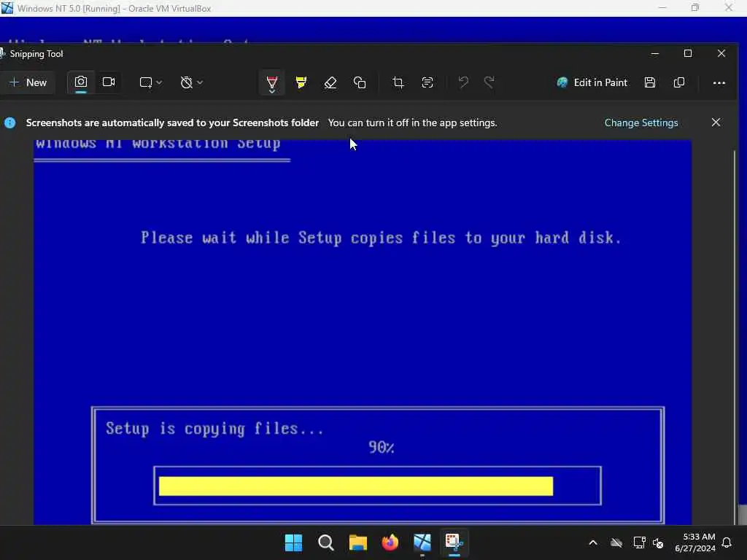Maximize the Snipping Tool window

point(688,53)
